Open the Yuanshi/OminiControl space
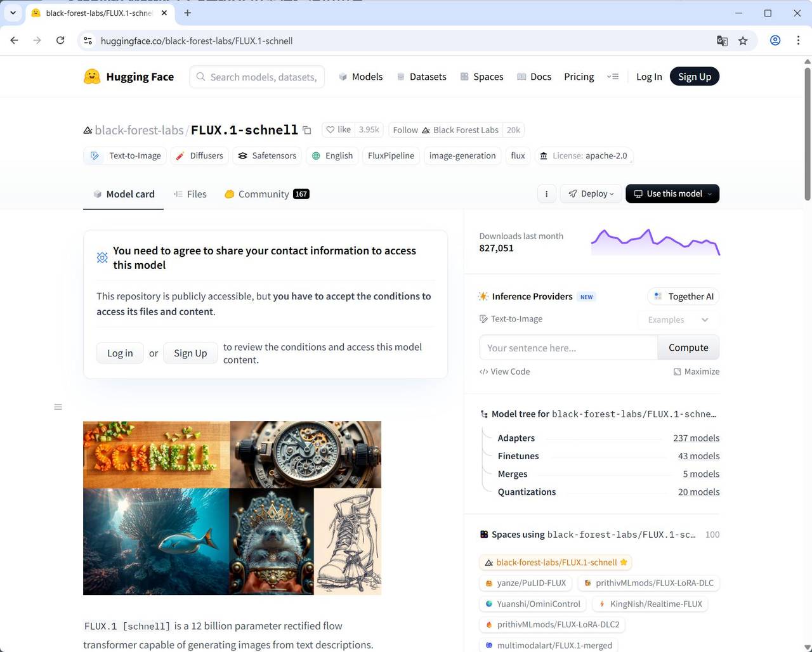The image size is (812, 652). 533,604
